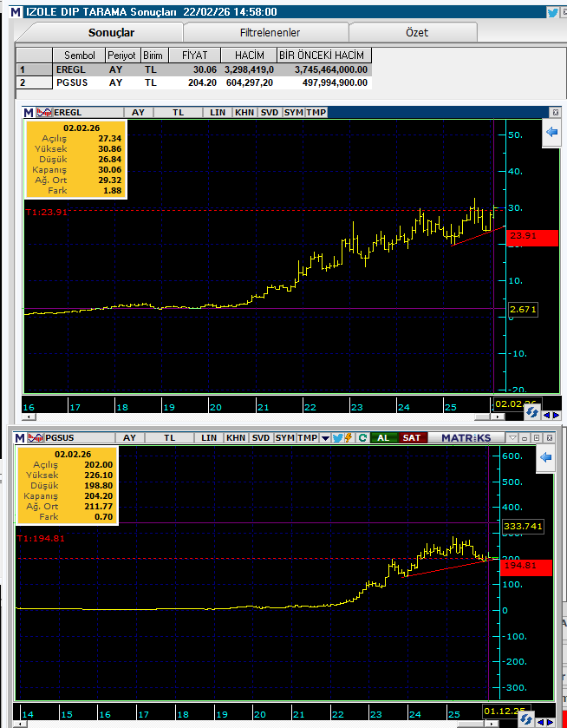This screenshot has width=567, height=728.
Task: Click the red 194.81 trend level marker on the PGSUS axis
Action: coord(526,566)
